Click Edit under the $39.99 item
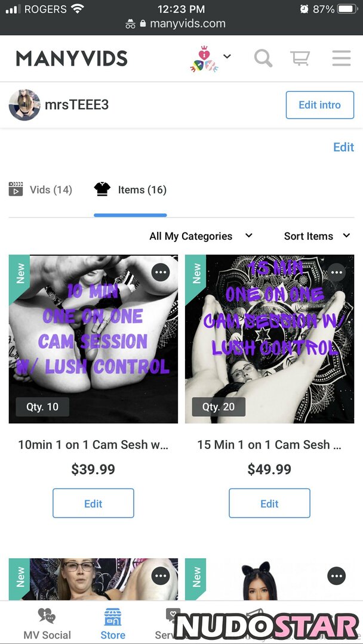The height and width of the screenshot is (644, 363). [93, 503]
